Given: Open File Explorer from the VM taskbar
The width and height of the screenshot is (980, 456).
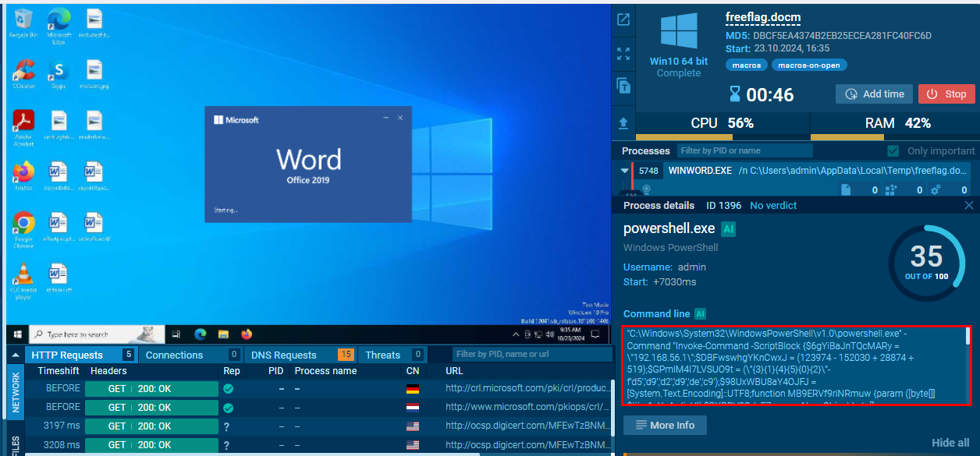Looking at the screenshot, I should [x=224, y=334].
